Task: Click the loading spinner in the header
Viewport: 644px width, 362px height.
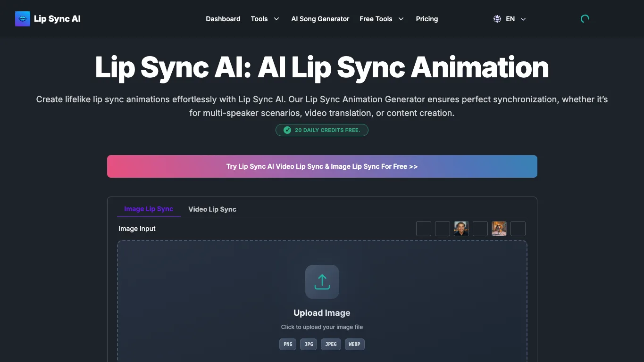Action: pos(585,19)
